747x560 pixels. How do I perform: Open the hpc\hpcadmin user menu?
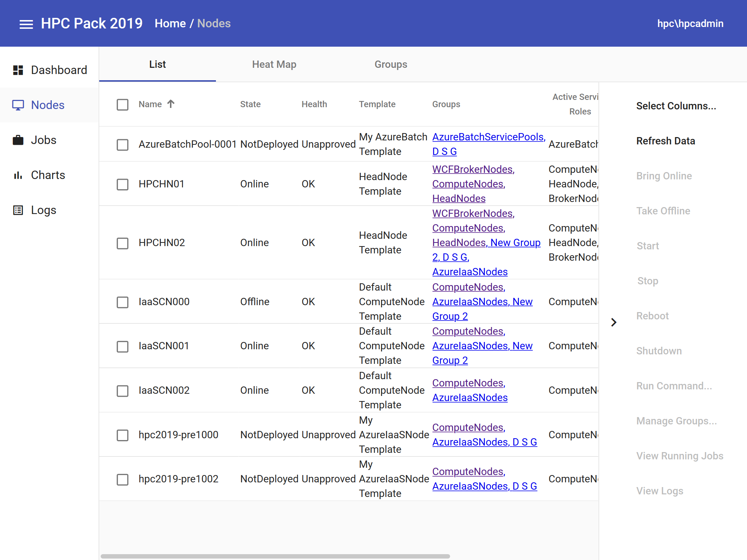(x=690, y=23)
